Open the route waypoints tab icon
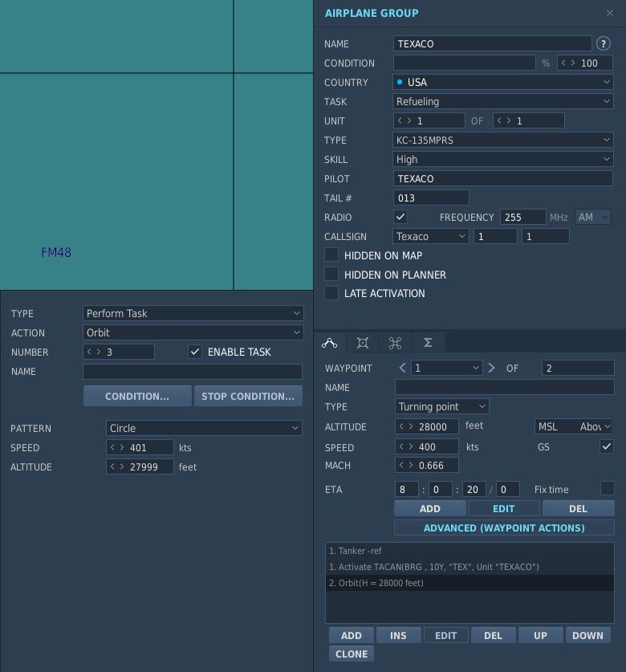 click(x=329, y=343)
